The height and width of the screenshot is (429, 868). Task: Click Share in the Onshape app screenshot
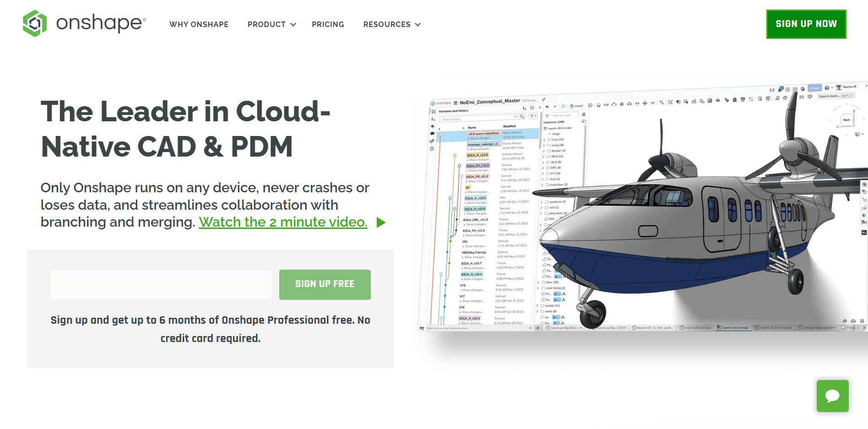(815, 88)
